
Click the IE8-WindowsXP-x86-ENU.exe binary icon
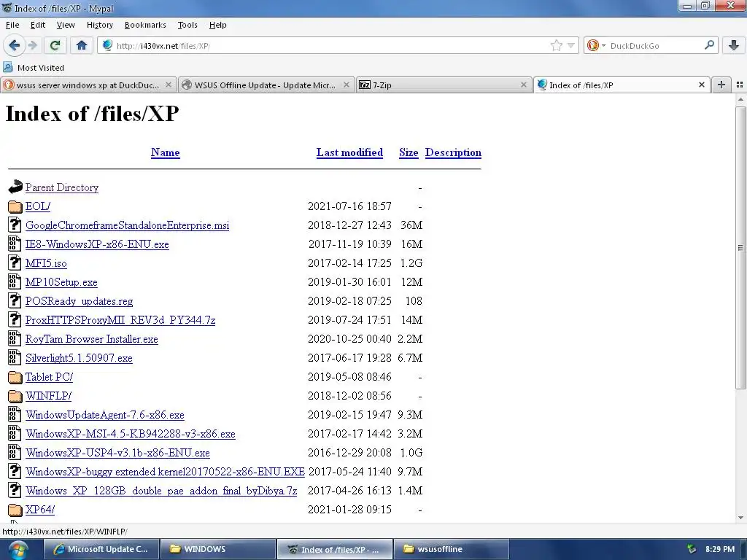(15, 244)
